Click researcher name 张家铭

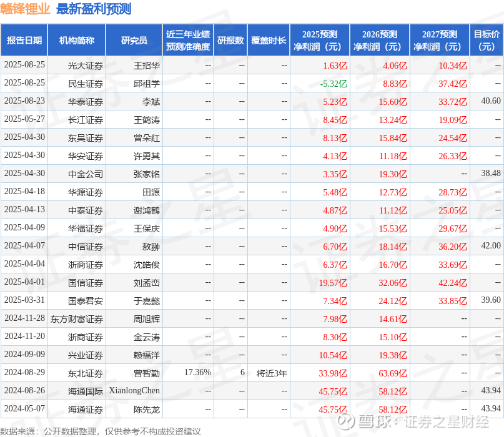(x=147, y=174)
